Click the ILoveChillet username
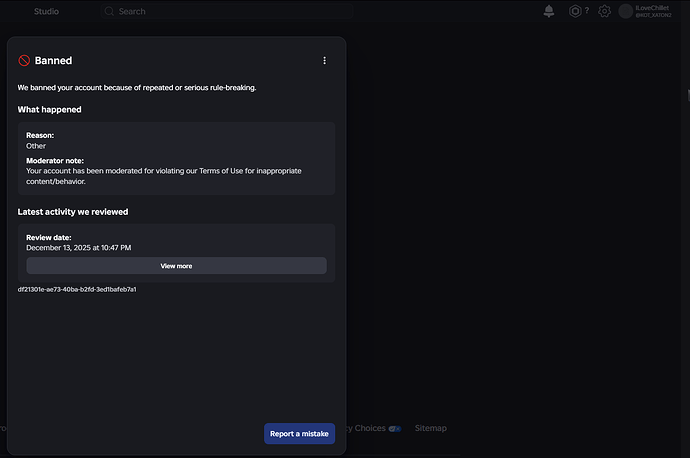This screenshot has height=458, width=690. pos(652,8)
